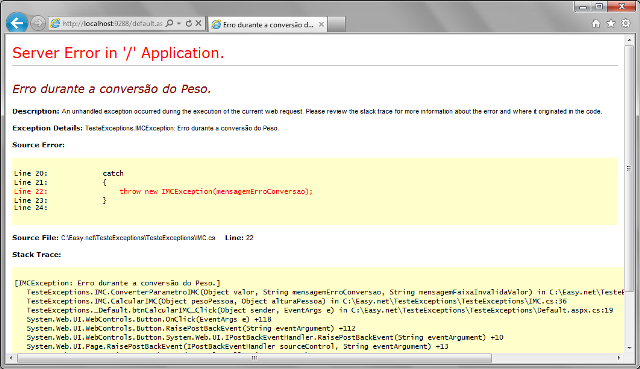
Task: Click '[IMCException: Erro durante a conversão do Peso.]' line
Action: [x=117, y=283]
